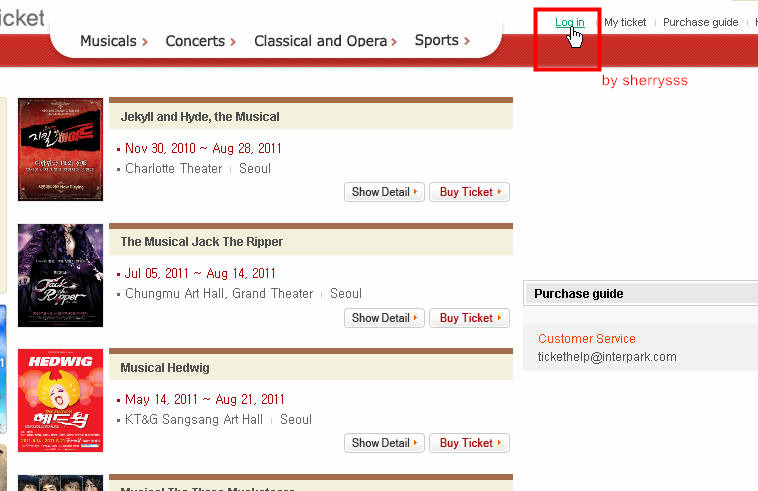Click the tickethelp@interpark.com email address
The height and width of the screenshot is (491, 758).
click(x=607, y=357)
